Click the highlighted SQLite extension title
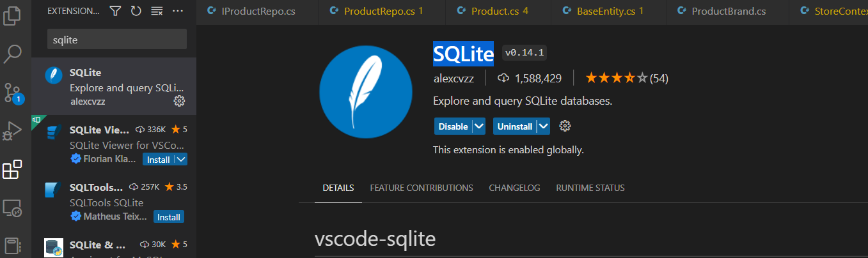Screen dimensions: 868x258 point(463,53)
